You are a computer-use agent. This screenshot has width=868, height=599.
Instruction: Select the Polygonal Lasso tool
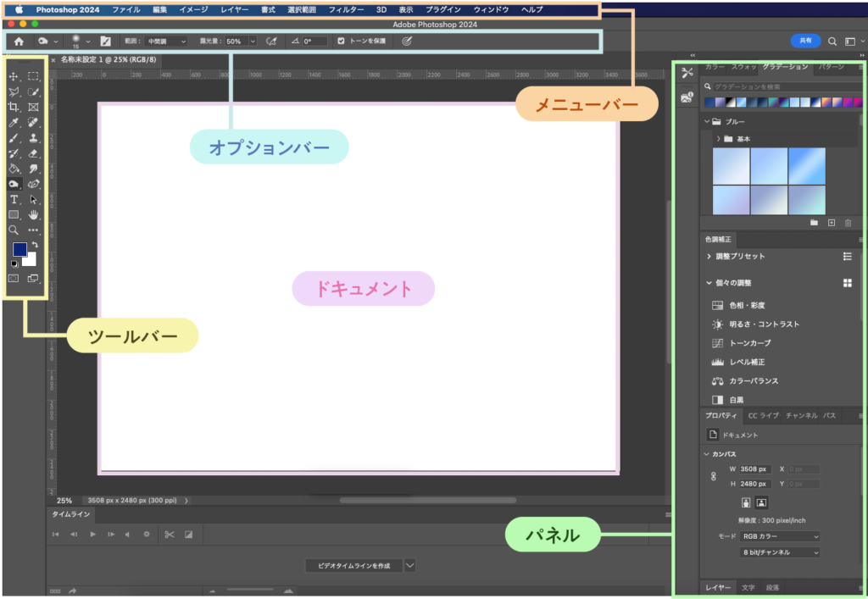[x=14, y=92]
